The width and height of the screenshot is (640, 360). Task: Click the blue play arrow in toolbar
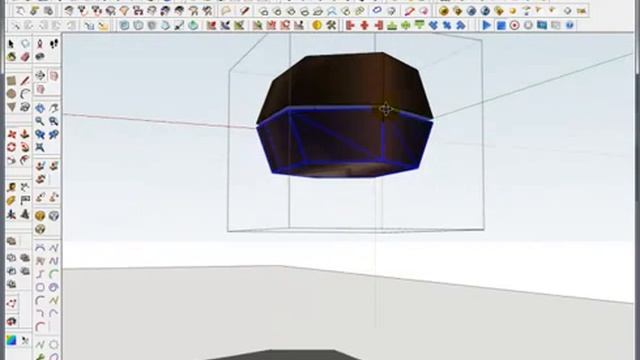486,25
